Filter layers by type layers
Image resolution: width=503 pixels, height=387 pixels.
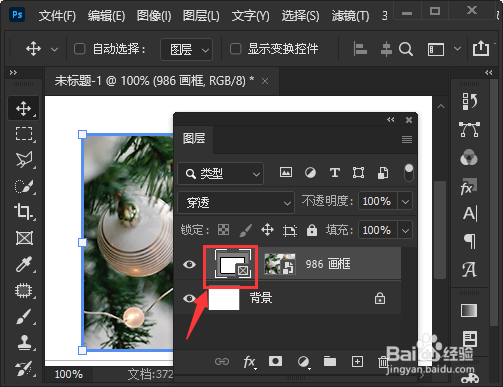[335, 173]
